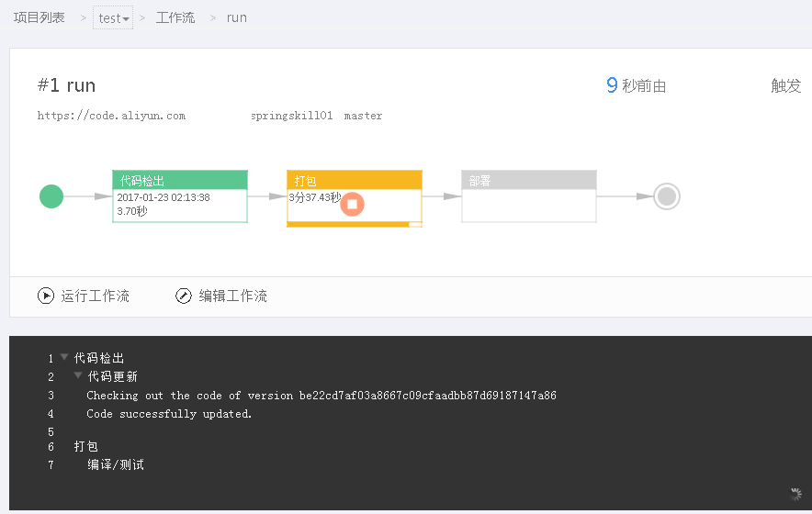Go to 项目列表 breadcrumb
Image resolution: width=812 pixels, height=514 pixels.
(x=39, y=17)
